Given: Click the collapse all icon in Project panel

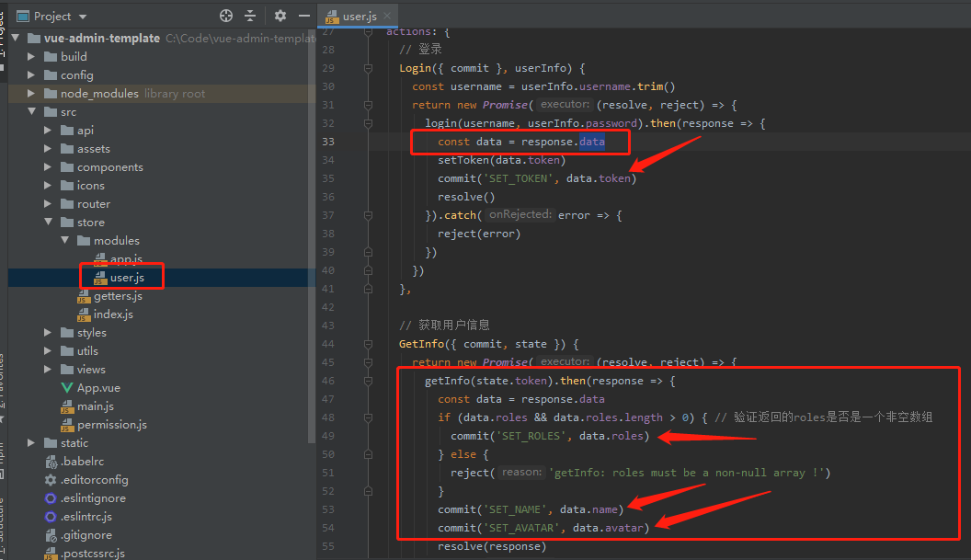Looking at the screenshot, I should click(250, 17).
